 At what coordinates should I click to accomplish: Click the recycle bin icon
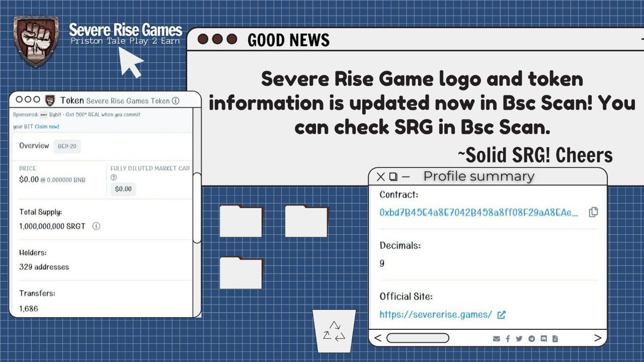coord(334,331)
